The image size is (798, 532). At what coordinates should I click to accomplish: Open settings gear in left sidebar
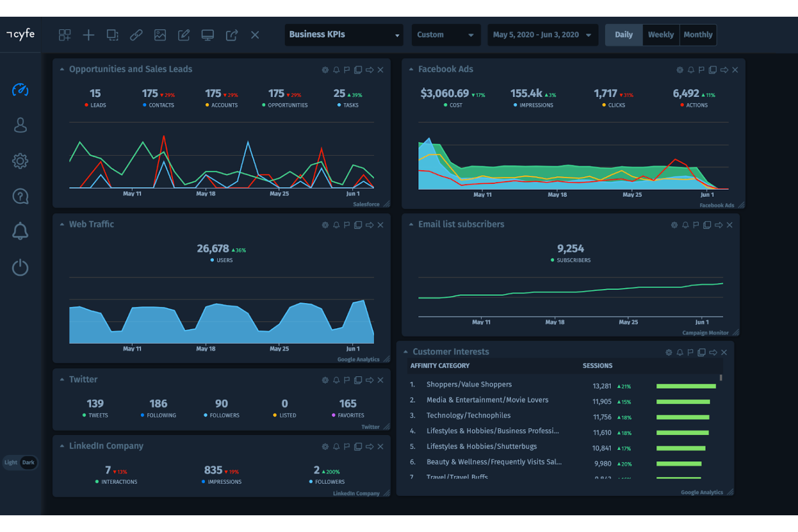(x=20, y=161)
